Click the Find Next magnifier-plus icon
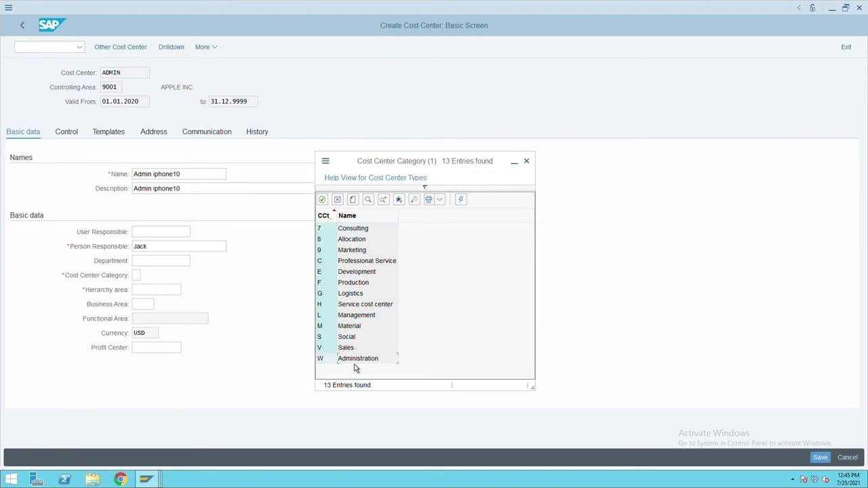This screenshot has height=488, width=868. 384,199
